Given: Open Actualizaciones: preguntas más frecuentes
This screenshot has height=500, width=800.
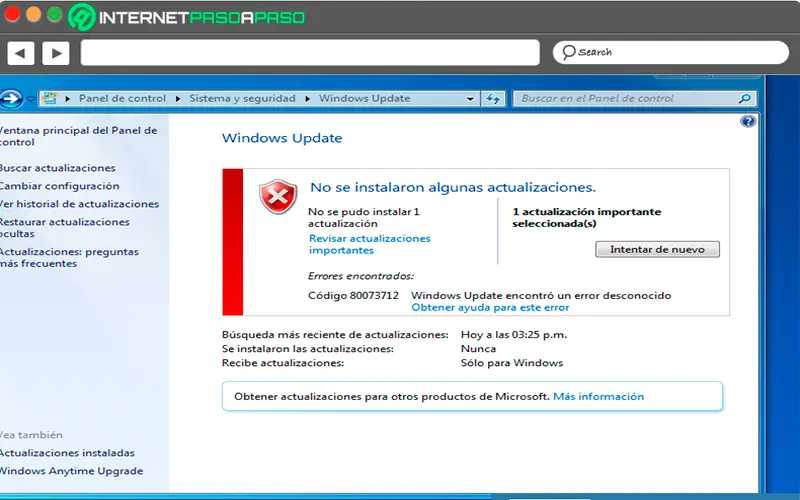Looking at the screenshot, I should tap(69, 257).
